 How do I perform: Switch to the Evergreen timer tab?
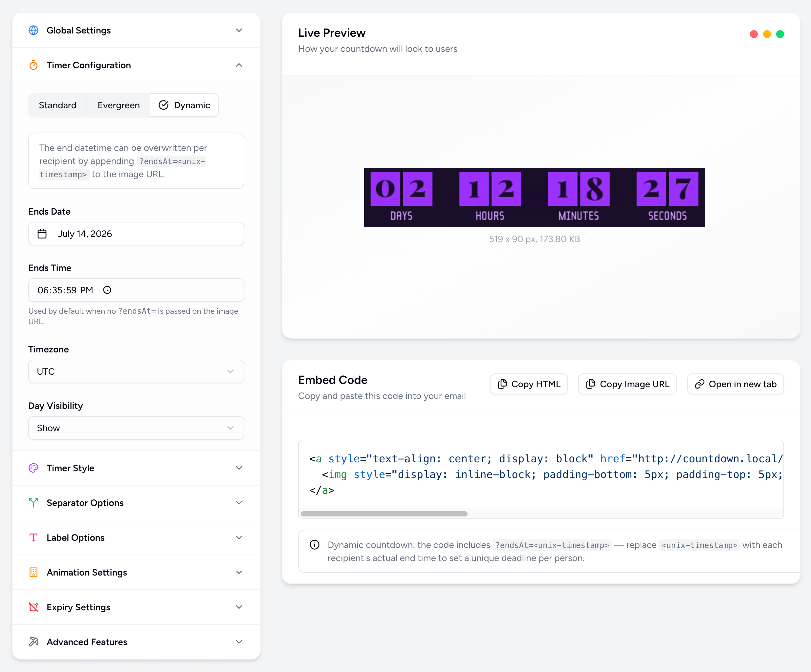coord(119,105)
